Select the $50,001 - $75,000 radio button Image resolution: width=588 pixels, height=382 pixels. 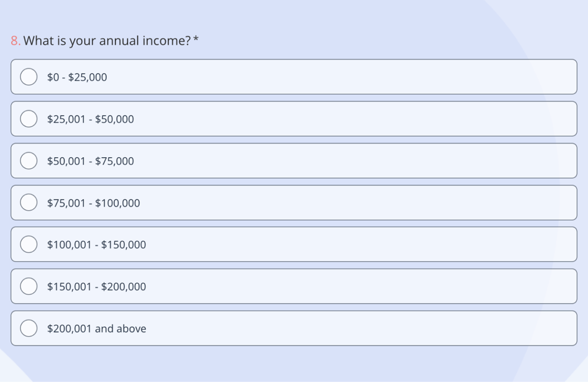click(x=28, y=160)
